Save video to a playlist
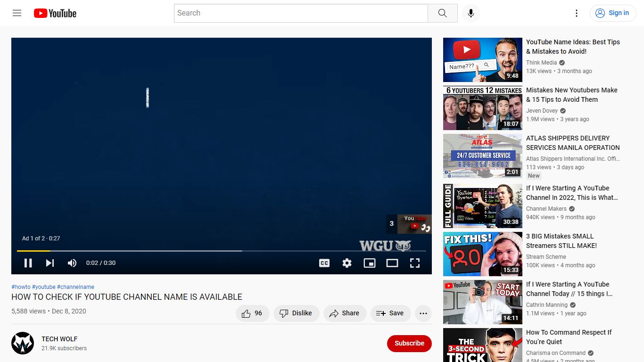Screen dimensions: 644x362 pyautogui.click(x=390, y=313)
